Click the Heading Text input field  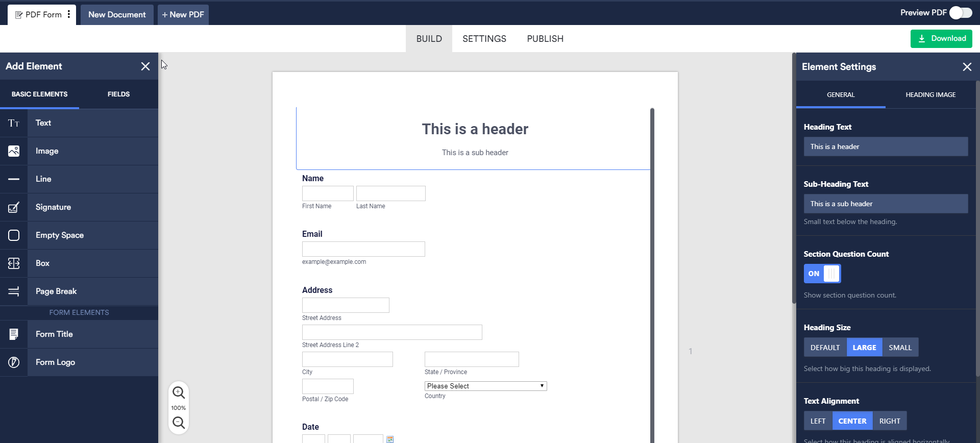[x=885, y=146]
